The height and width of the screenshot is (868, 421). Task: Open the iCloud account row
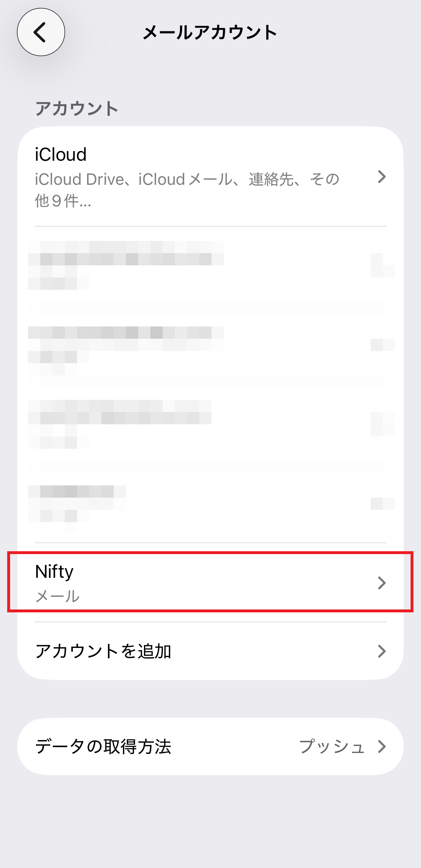(210, 177)
